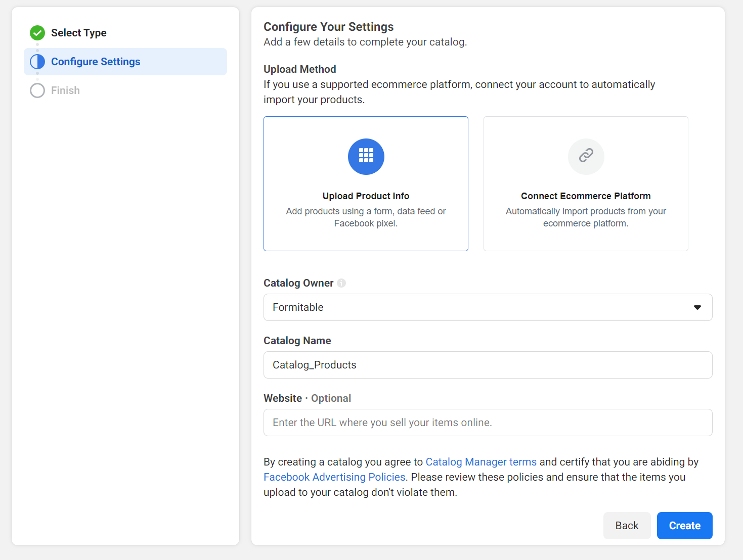Go to the Select Type step

pos(79,33)
